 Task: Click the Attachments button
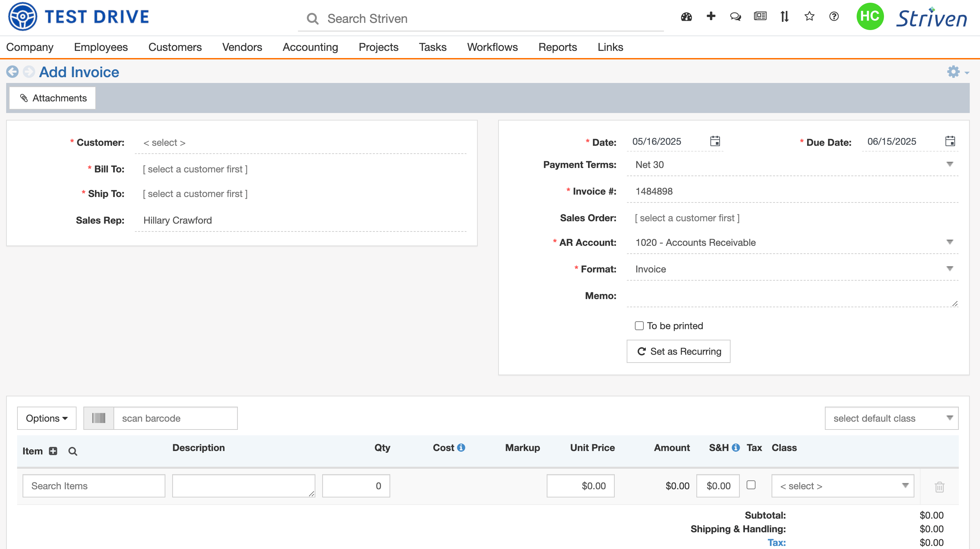[x=53, y=98]
